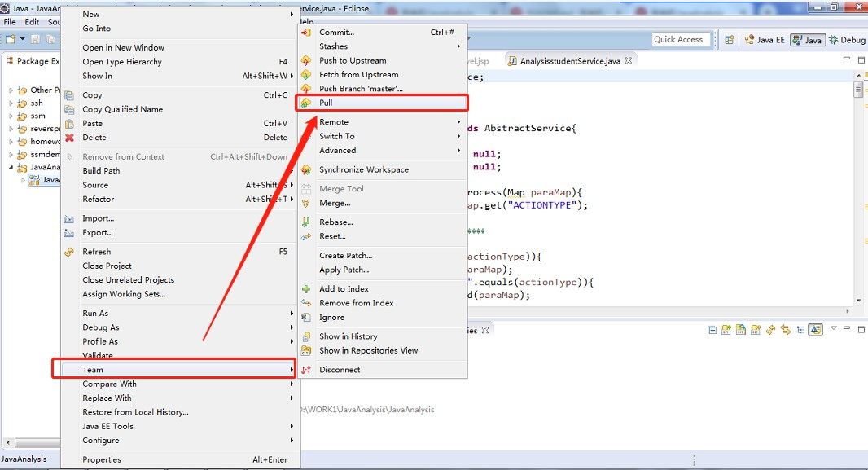Viewport: 868px width, 470px height.
Task: Choose Pull in the Team submenu
Action: pyautogui.click(x=383, y=103)
